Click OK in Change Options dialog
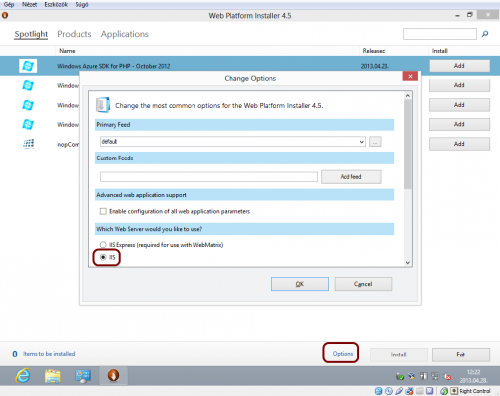The height and width of the screenshot is (396, 500). (300, 284)
